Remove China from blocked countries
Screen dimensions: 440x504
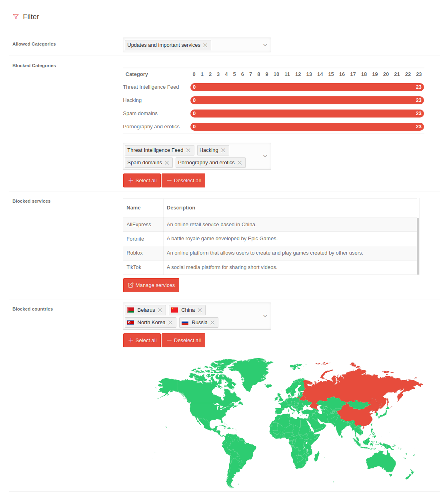pyautogui.click(x=200, y=310)
